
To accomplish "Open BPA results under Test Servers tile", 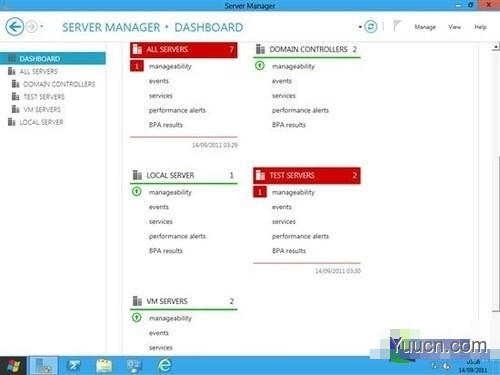I will (x=289, y=251).
